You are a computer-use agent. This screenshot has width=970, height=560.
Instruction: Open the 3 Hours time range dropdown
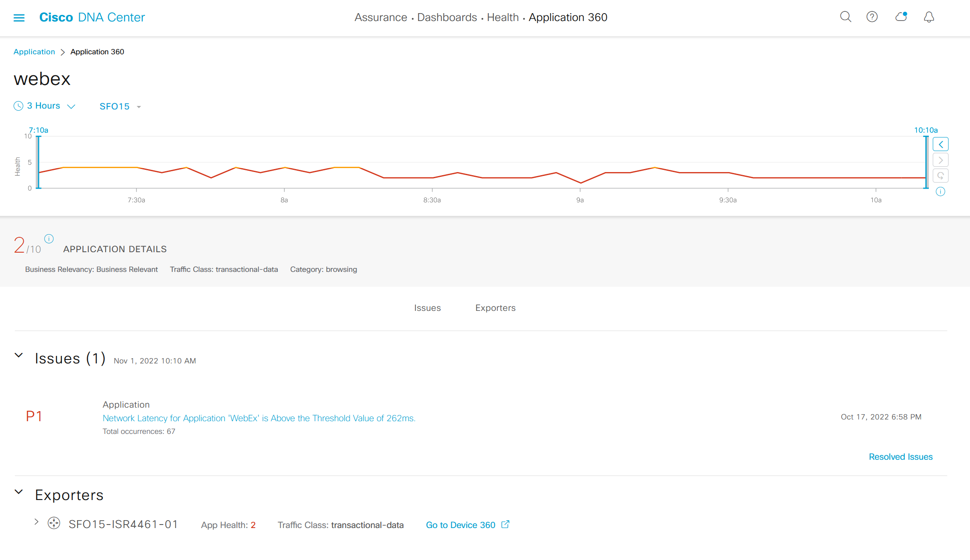(x=45, y=106)
